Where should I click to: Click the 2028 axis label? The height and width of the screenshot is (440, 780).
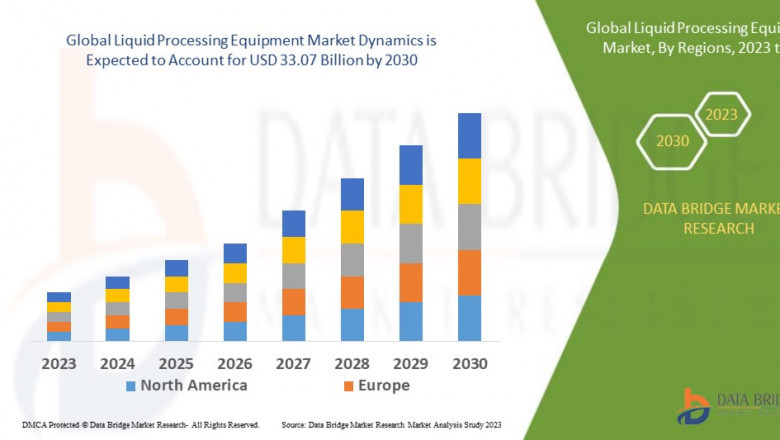[x=352, y=364]
